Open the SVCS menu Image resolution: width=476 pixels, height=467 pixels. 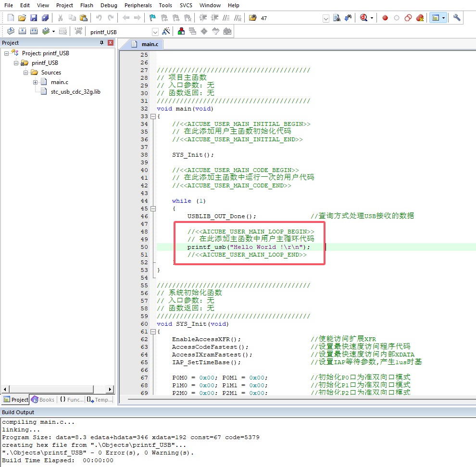[186, 5]
